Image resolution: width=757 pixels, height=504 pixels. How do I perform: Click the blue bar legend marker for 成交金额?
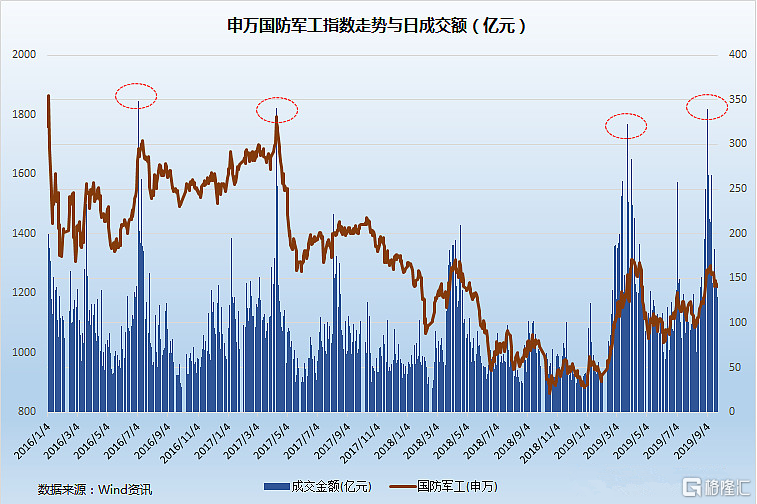275,486
